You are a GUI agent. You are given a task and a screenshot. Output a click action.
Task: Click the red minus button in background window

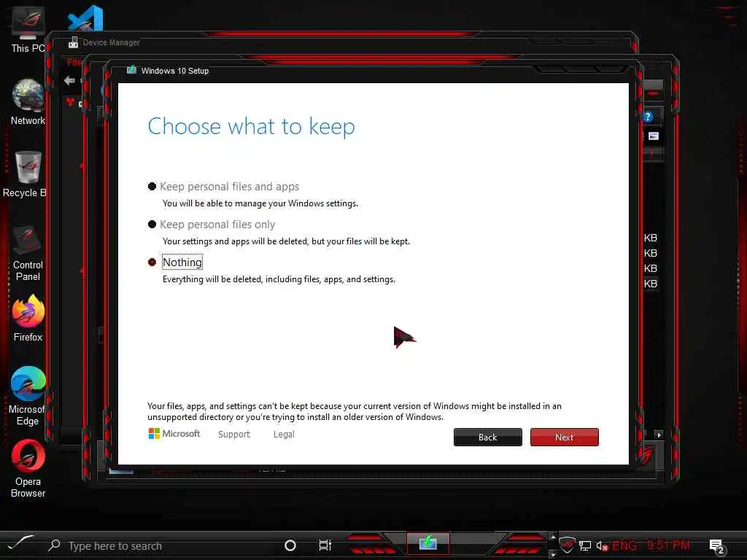pos(653,93)
